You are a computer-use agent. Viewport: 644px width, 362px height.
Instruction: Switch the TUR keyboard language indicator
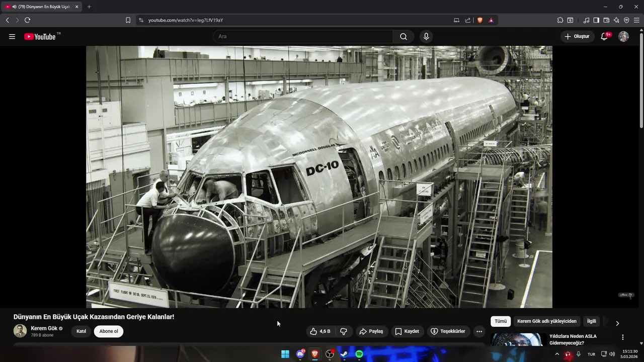592,354
